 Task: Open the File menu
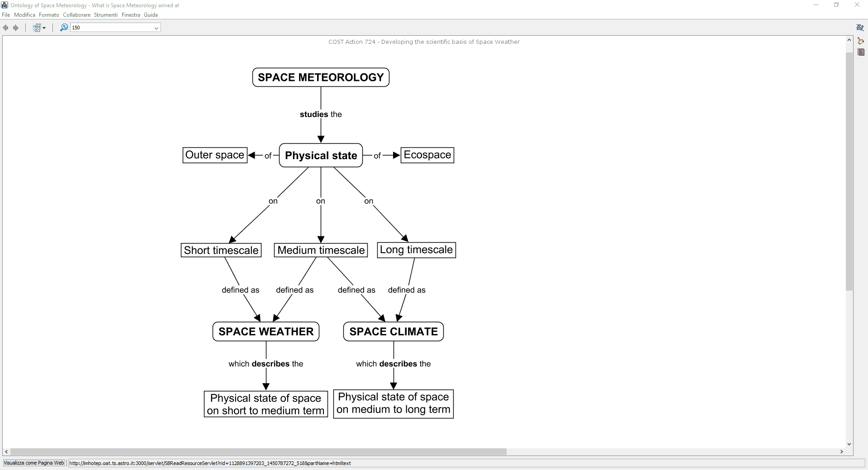6,15
